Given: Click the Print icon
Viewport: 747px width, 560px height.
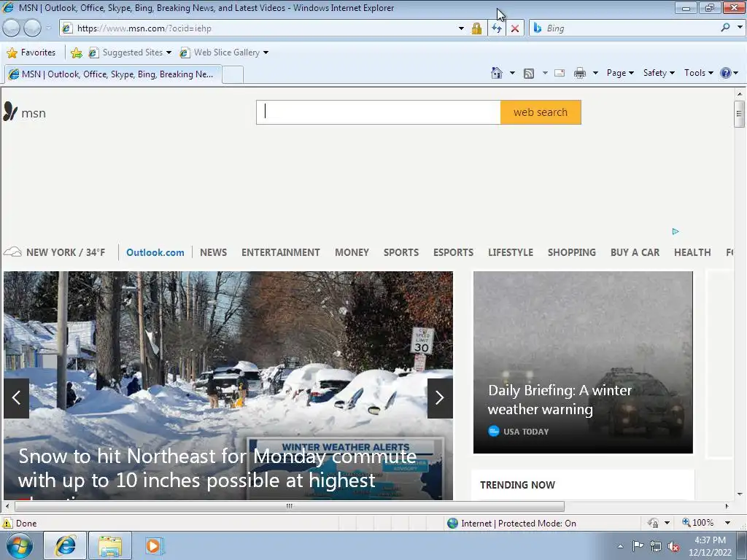Looking at the screenshot, I should click(x=580, y=73).
